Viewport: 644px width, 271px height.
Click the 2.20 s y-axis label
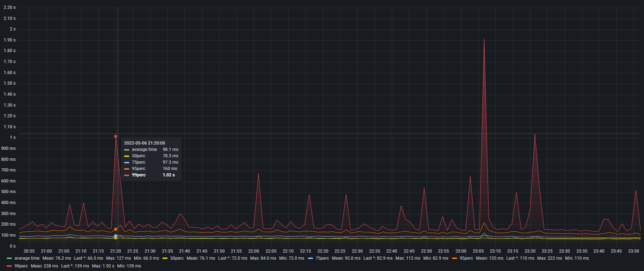[x=10, y=7]
